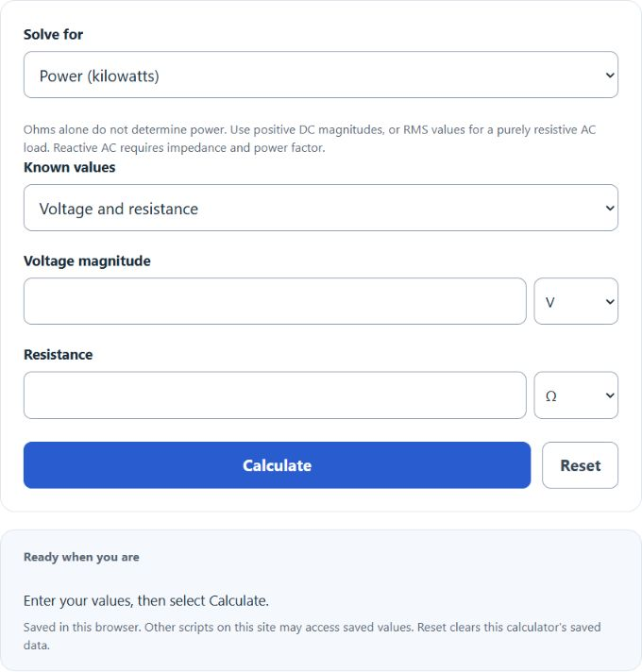642x672 pixels.
Task: Click the chevron icon in the Ω unit selector
Action: (610, 395)
